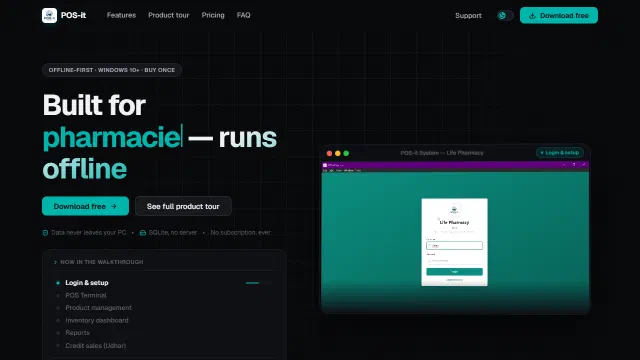The image size is (640, 360).
Task: Click the pharmacies typed headline word
Action: coord(112,138)
